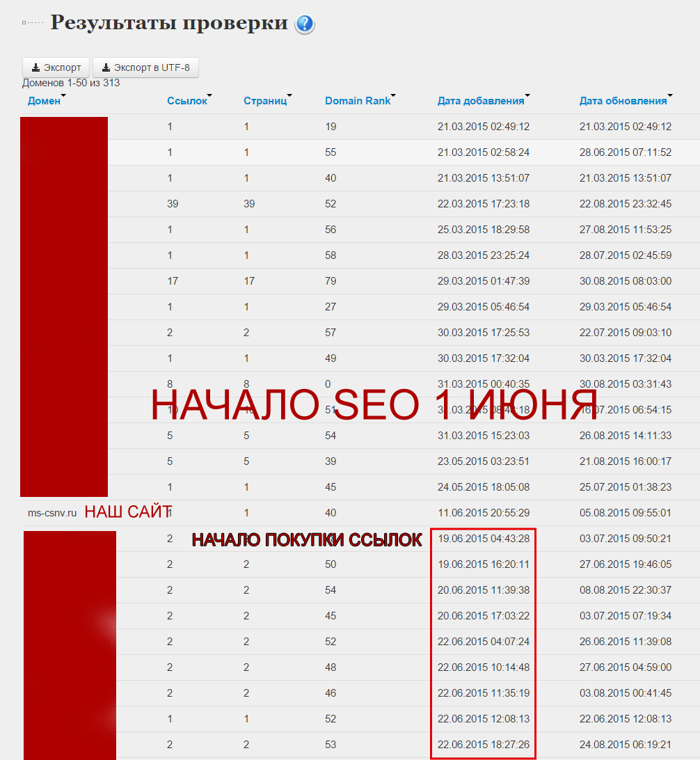Click the Доменов 1-50 из 313 text
Viewport: 700px width, 760px height.
[71, 83]
